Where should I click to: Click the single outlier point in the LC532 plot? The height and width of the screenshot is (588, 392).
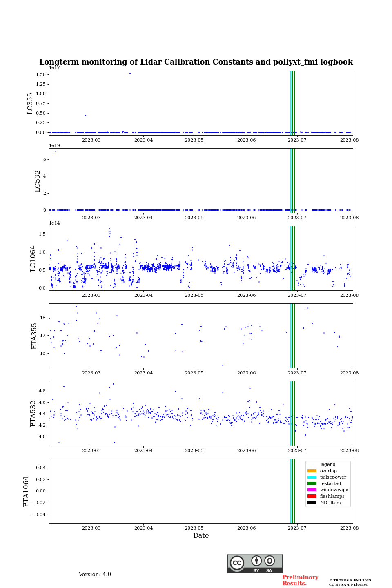tap(56, 151)
